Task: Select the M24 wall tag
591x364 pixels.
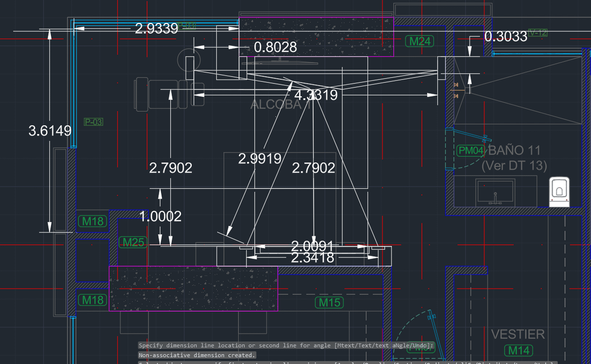Action: (420, 41)
